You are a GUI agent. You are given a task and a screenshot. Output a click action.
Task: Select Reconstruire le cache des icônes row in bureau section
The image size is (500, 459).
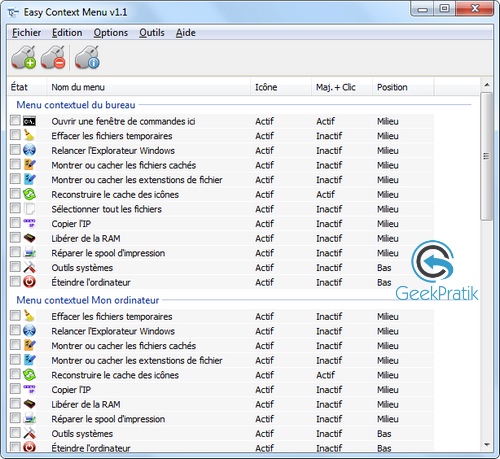click(x=222, y=194)
